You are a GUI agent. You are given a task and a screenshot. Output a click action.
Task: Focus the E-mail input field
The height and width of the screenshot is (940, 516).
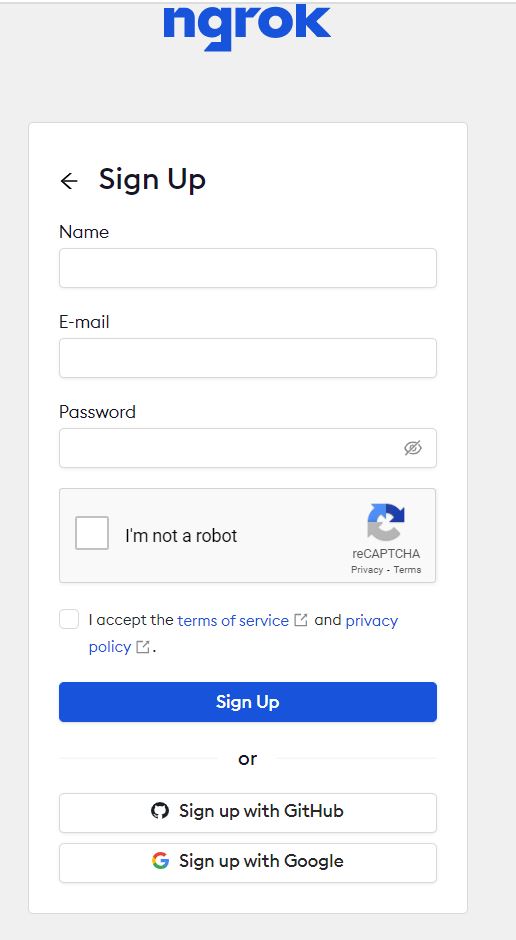[x=248, y=358]
